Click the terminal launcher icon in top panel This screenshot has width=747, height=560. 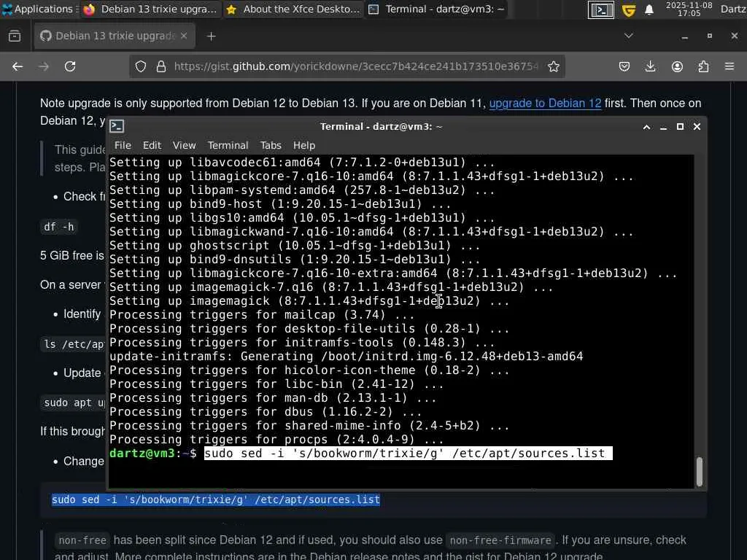601,9
